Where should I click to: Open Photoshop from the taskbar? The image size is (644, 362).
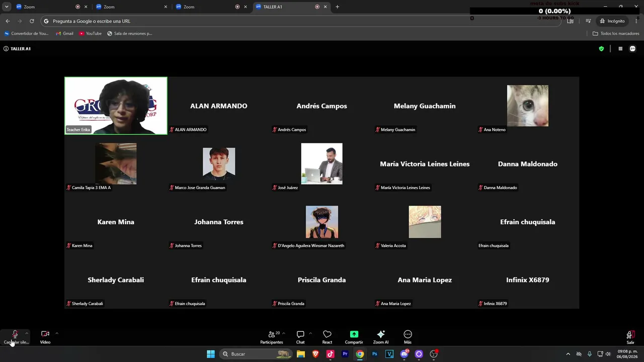tap(375, 354)
